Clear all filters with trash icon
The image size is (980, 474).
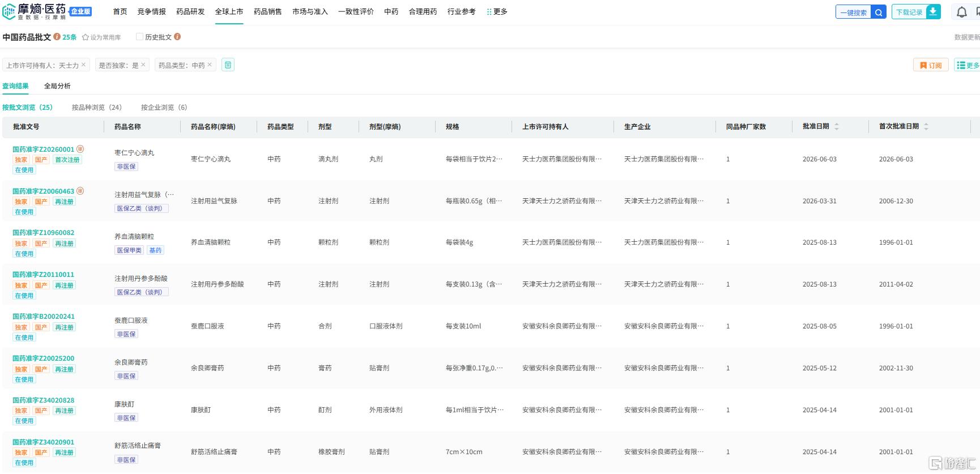[228, 65]
